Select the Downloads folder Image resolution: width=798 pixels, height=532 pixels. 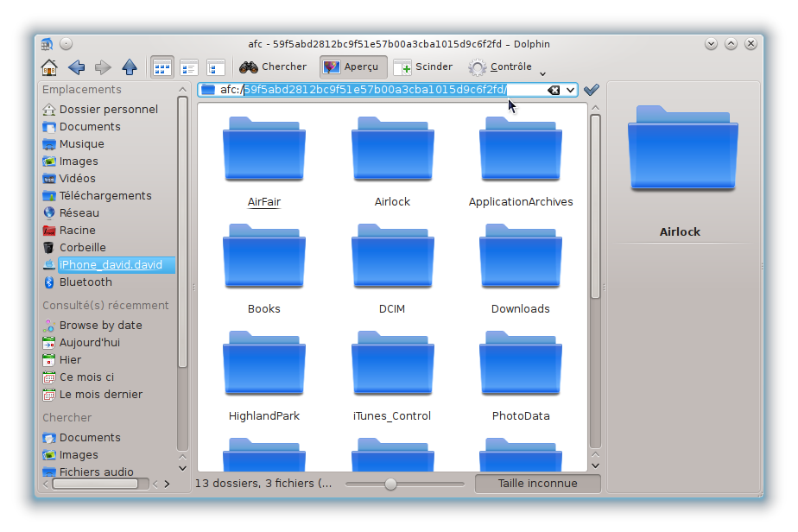[521, 269]
